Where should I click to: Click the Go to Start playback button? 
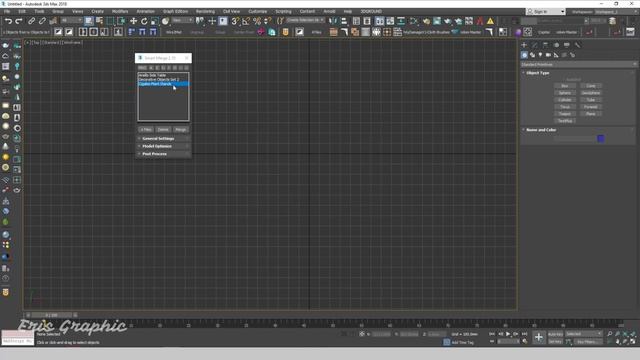coord(492,334)
